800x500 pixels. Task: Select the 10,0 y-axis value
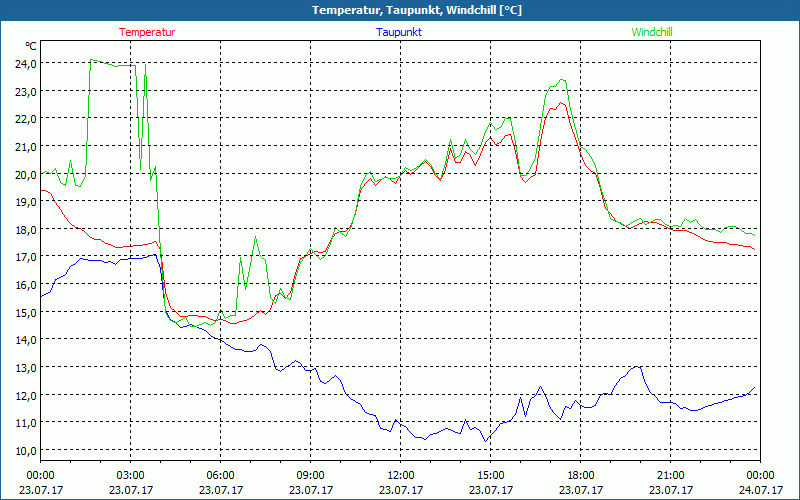tap(26, 450)
